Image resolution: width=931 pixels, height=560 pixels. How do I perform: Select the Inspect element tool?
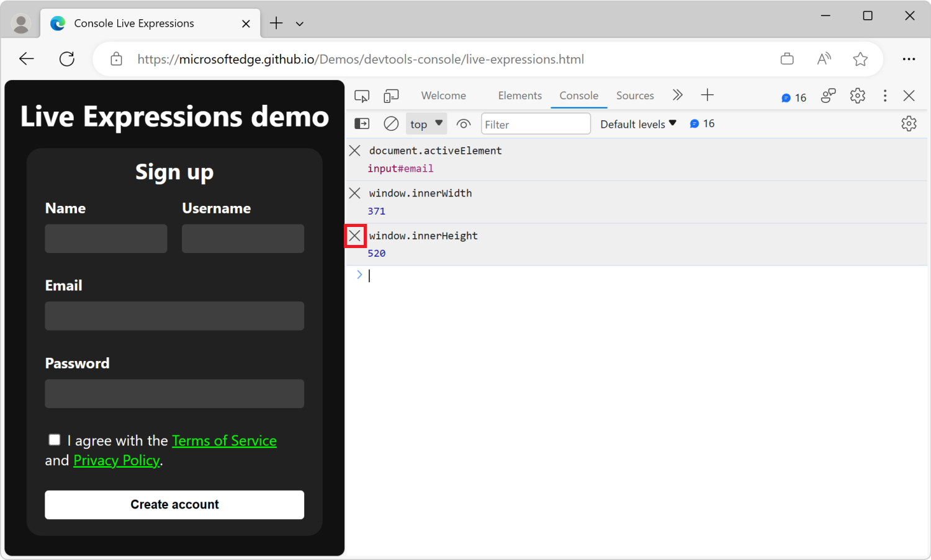click(362, 96)
